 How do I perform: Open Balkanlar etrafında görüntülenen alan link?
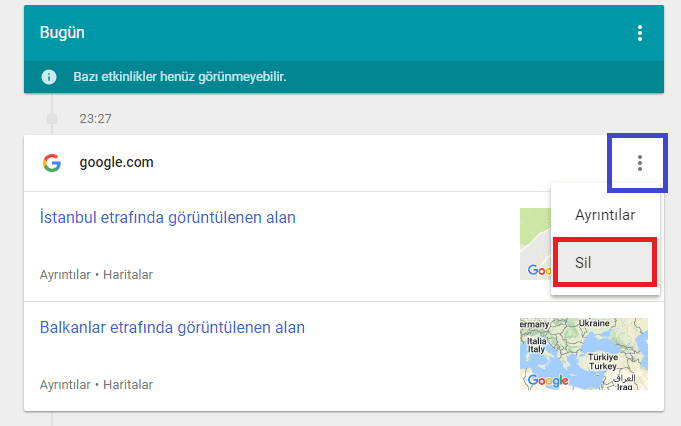click(x=172, y=327)
